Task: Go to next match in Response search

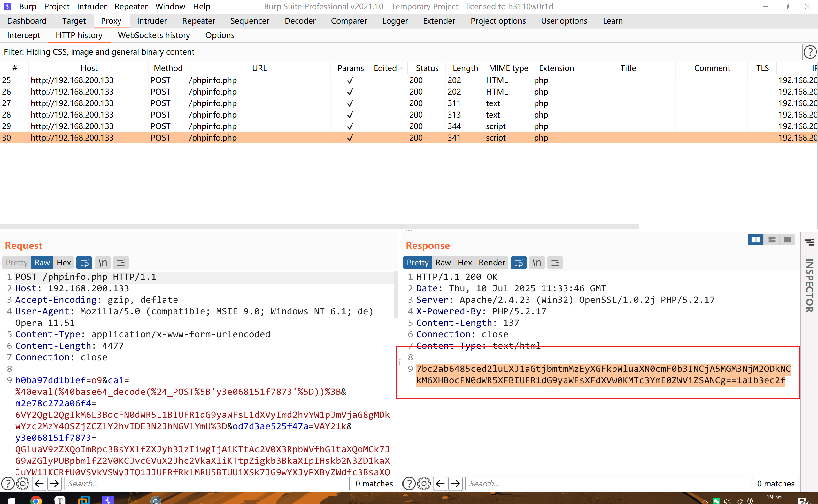Action: tap(456, 483)
